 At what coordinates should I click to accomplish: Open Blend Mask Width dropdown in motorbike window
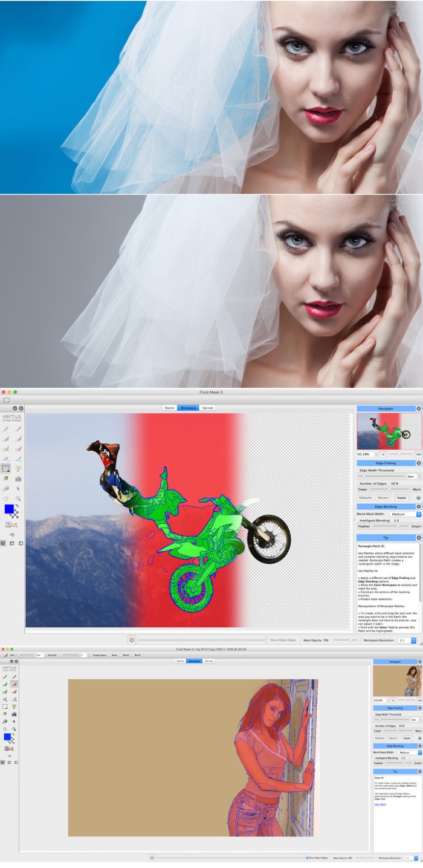(x=405, y=514)
